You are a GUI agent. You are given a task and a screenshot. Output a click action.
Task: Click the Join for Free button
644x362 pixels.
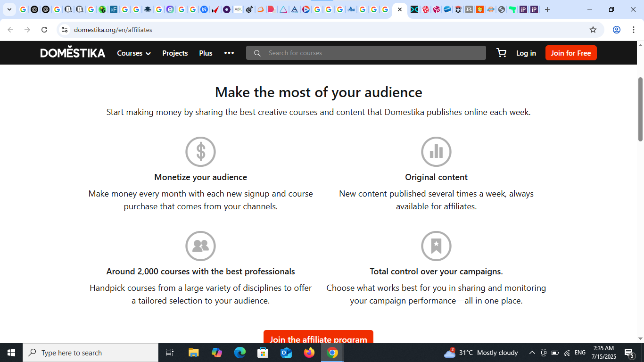(571, 53)
